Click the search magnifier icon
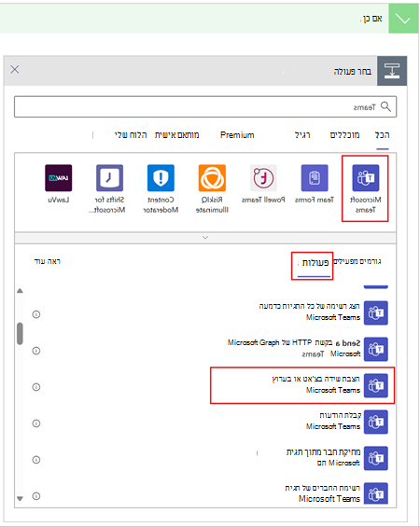The image size is (420, 527). point(385,107)
